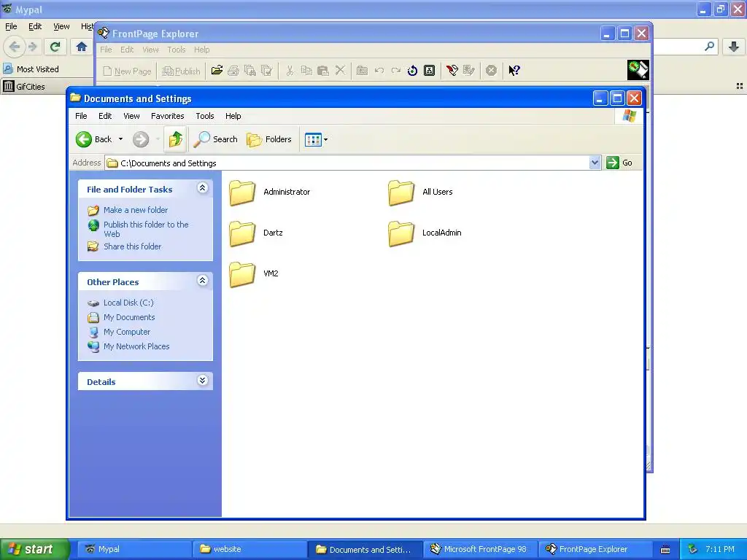747x560 pixels.
Task: Open Tools menu in Documents and Settings window
Action: [x=205, y=116]
